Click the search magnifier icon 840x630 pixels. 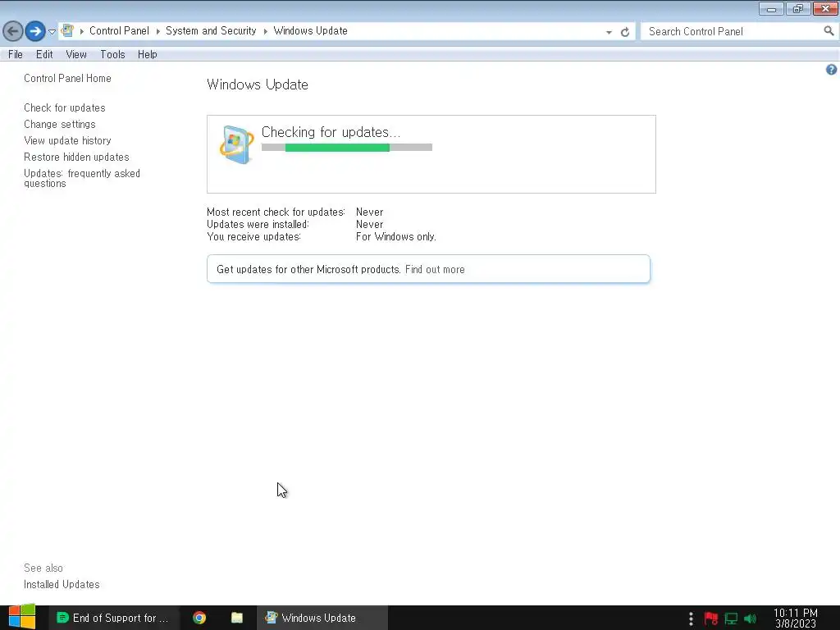click(x=829, y=31)
